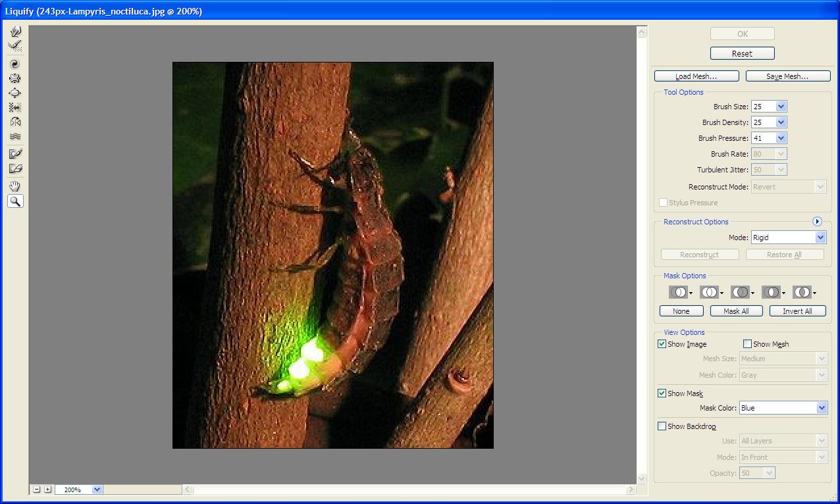The height and width of the screenshot is (504, 840).
Task: Click the Reset button
Action: [x=742, y=53]
